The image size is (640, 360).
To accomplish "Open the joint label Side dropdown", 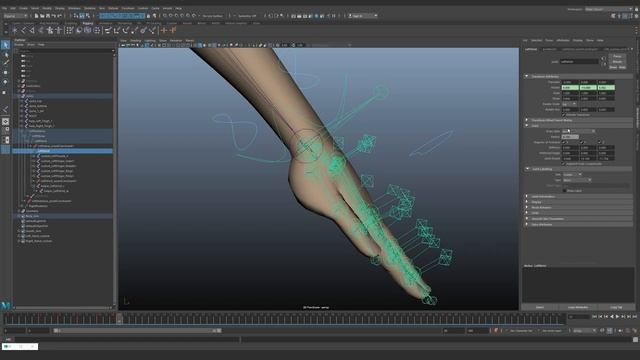I will pos(572,174).
